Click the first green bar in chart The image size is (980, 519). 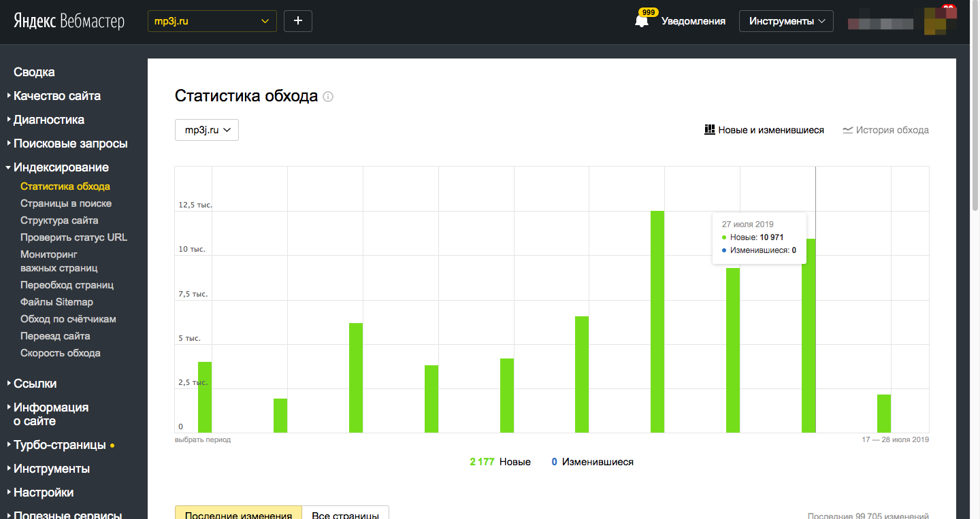[205, 397]
